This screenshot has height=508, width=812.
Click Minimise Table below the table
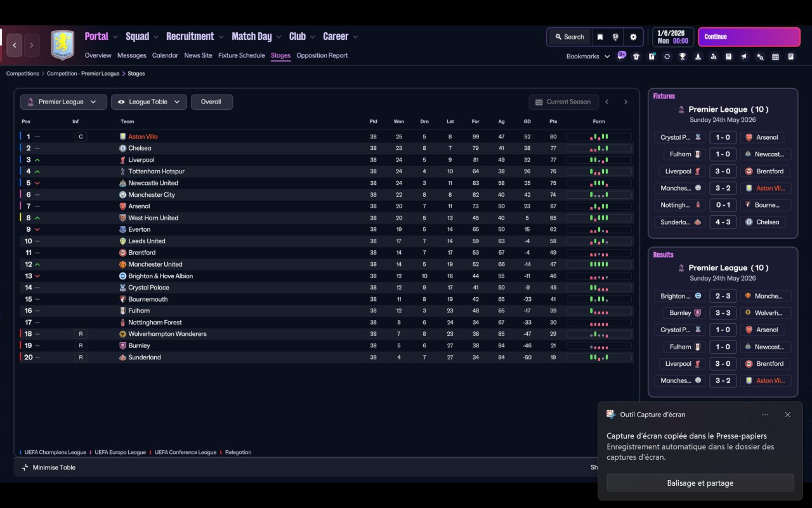49,467
